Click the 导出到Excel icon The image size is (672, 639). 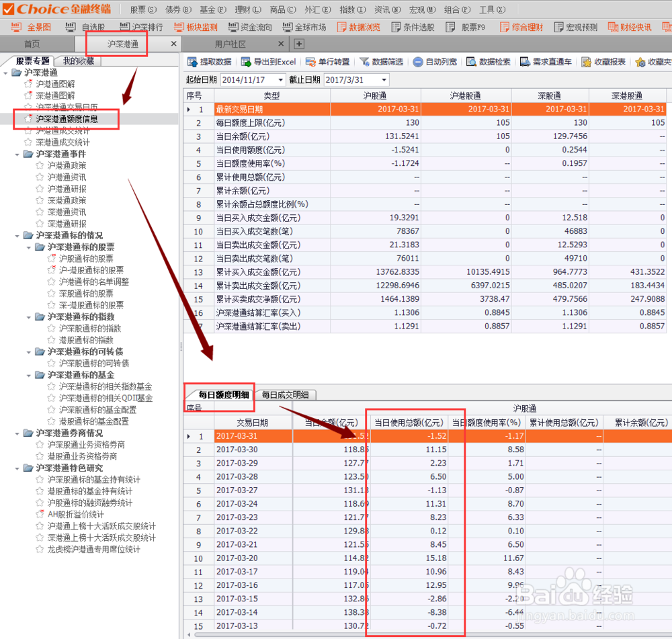tap(246, 62)
